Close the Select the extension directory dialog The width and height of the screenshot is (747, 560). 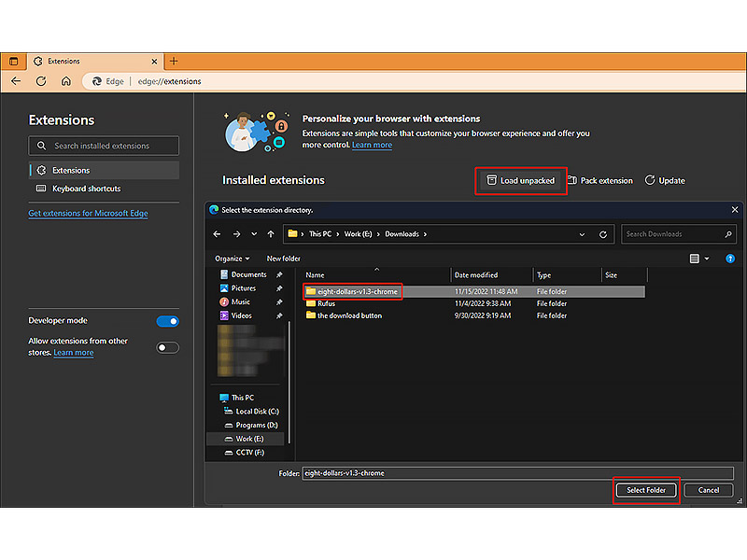pyautogui.click(x=735, y=209)
